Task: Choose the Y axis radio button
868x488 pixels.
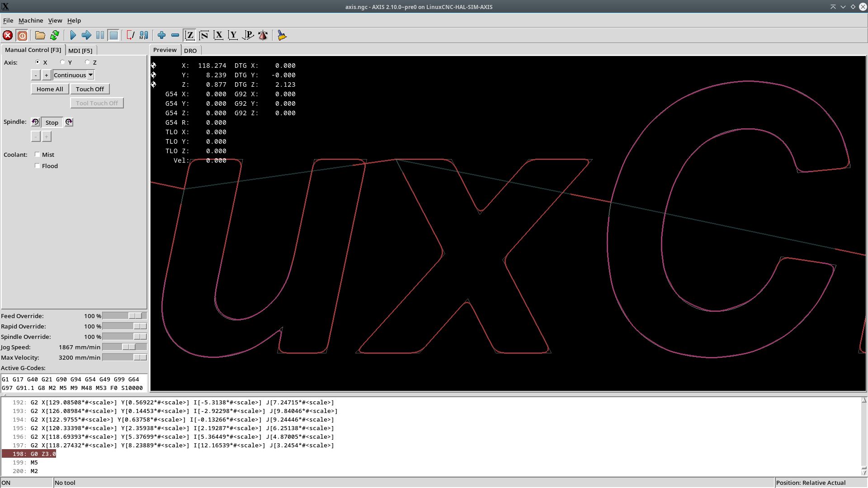Action: (62, 62)
